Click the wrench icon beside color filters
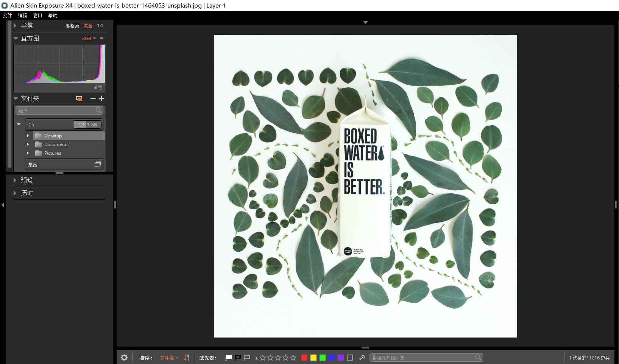 tap(362, 358)
